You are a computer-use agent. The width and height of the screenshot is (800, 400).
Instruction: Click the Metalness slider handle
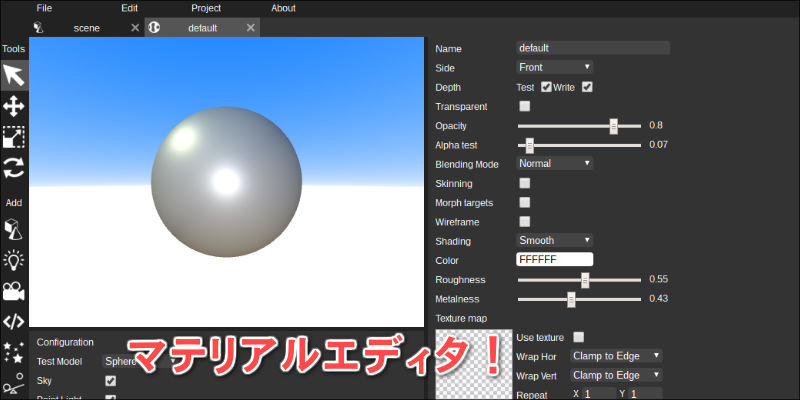click(x=571, y=299)
